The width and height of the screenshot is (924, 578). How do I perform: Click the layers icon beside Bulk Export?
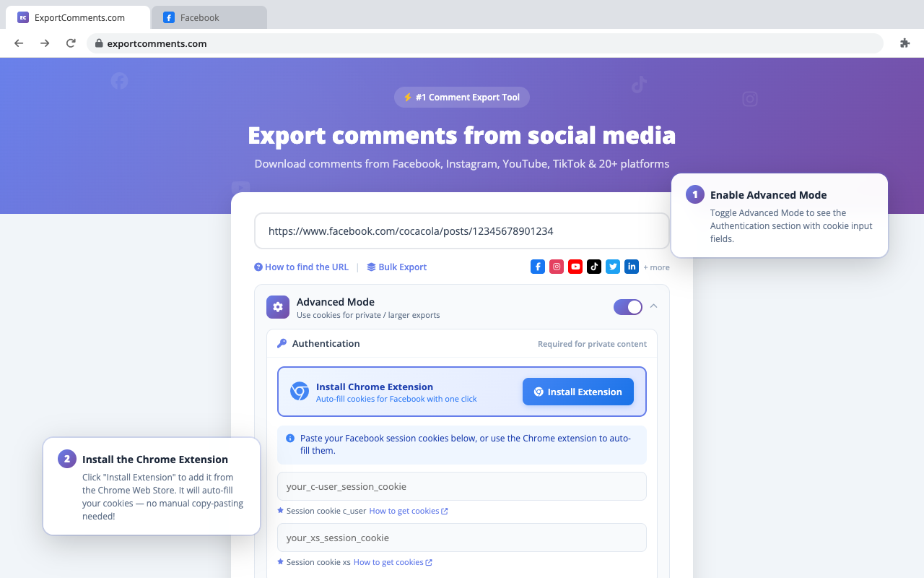click(x=371, y=267)
